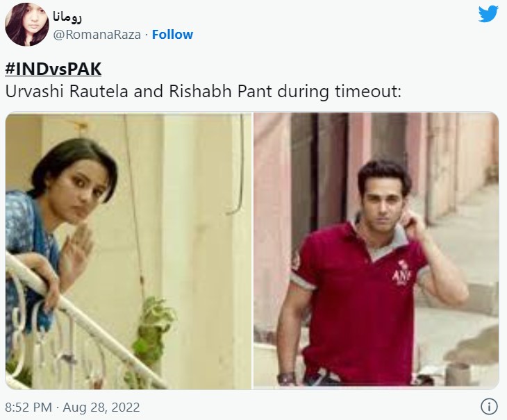This screenshot has height=420, width=507.
Task: Open the left photo of woman on balcony
Action: (128, 251)
